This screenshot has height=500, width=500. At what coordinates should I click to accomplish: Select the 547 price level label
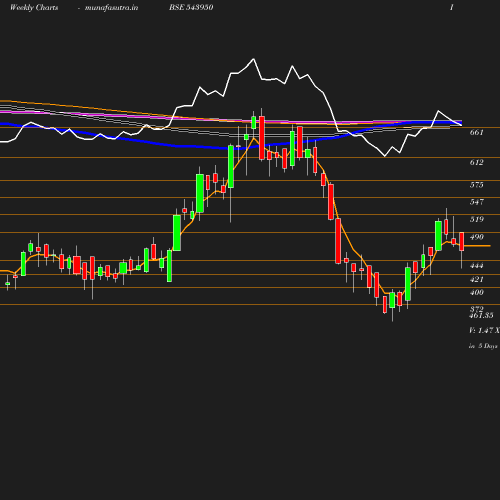click(x=476, y=202)
